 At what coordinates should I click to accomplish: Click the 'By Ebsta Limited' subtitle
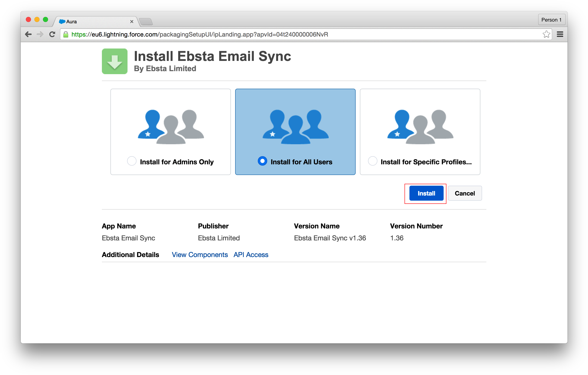click(165, 69)
